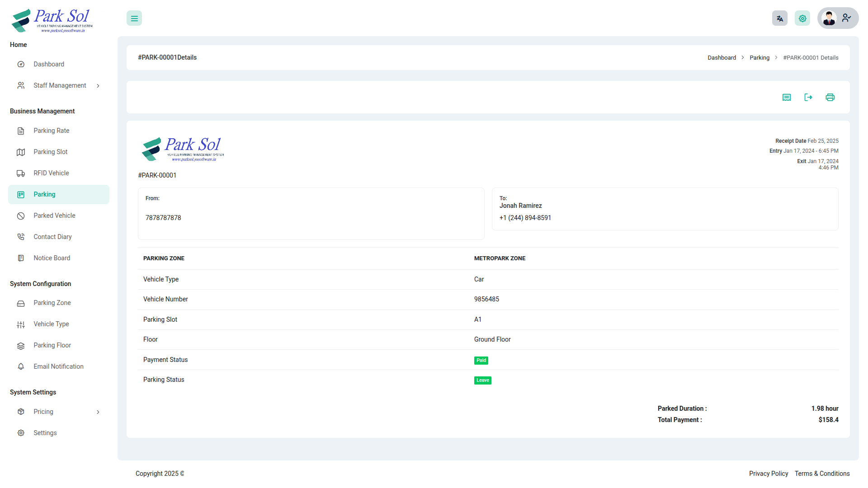868x488 pixels.
Task: Click the $158.4 total payment value
Action: [828, 420]
